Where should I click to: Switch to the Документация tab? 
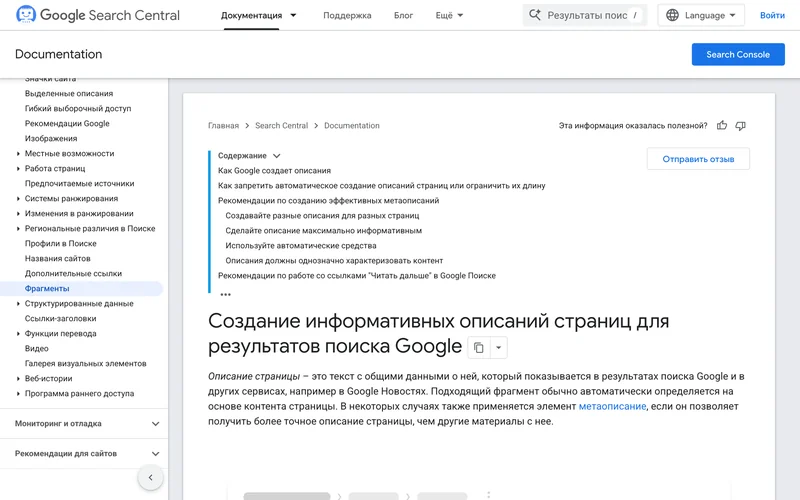[251, 15]
